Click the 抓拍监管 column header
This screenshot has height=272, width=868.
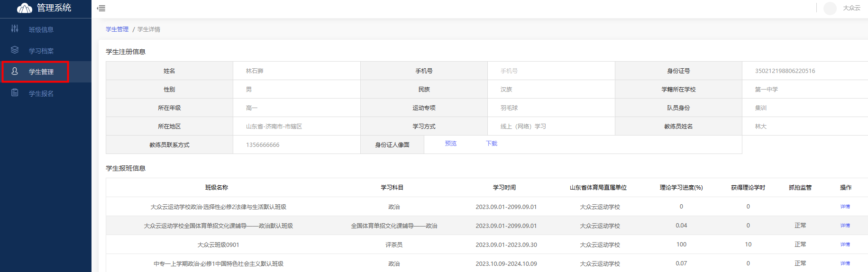[x=800, y=188]
